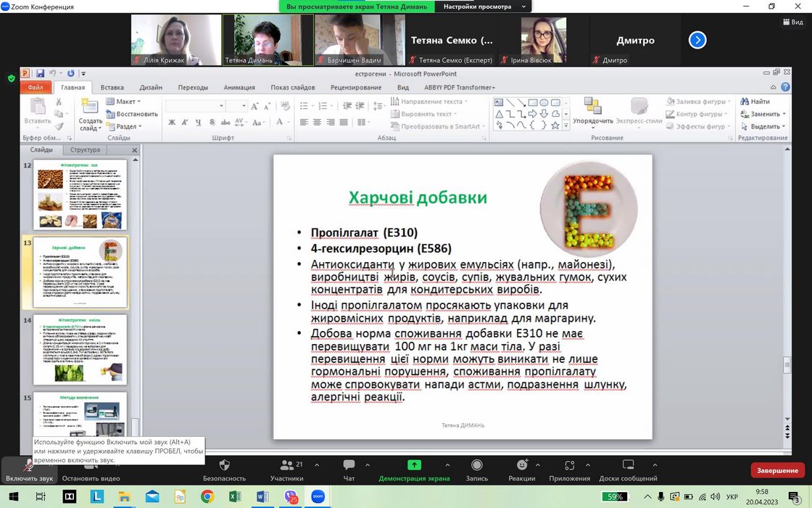Click the Найти button in ribbon
This screenshot has width=812, height=508.
(755, 102)
